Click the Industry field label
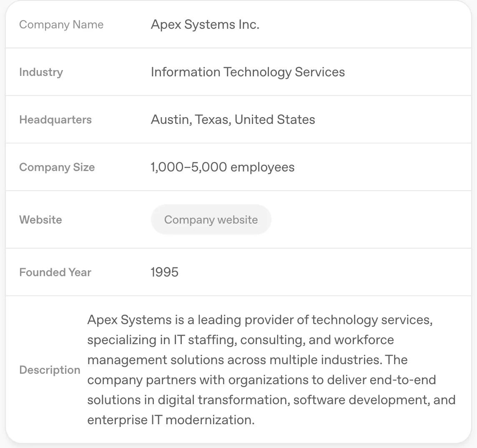The width and height of the screenshot is (477, 448). pos(41,72)
